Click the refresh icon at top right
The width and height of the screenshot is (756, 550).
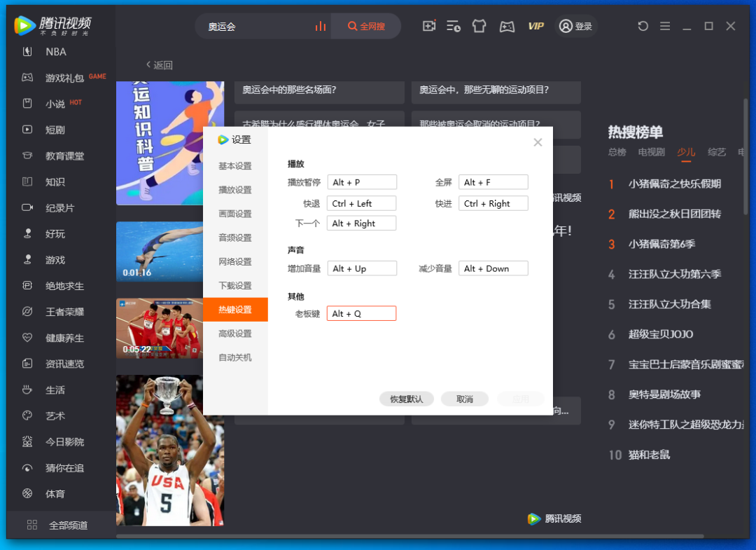pyautogui.click(x=643, y=25)
